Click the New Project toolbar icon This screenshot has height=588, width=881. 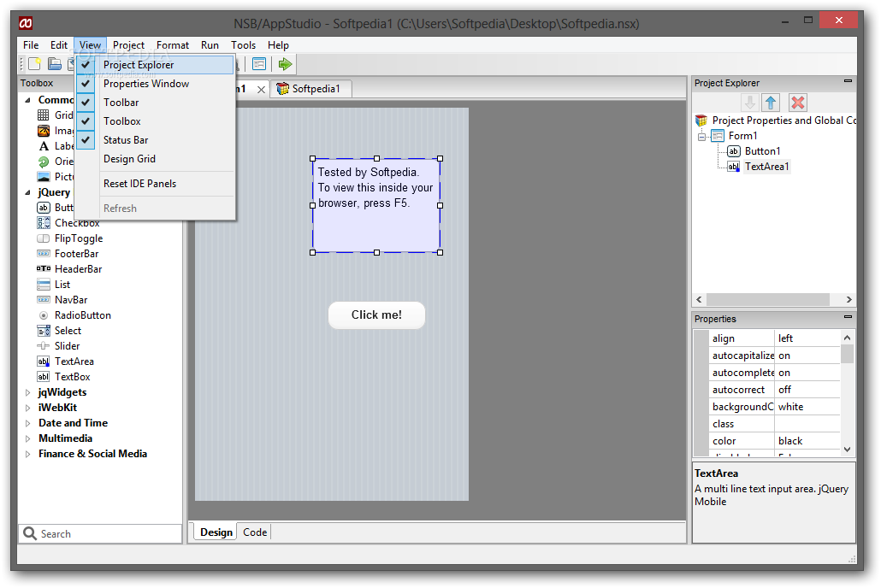tap(35, 64)
